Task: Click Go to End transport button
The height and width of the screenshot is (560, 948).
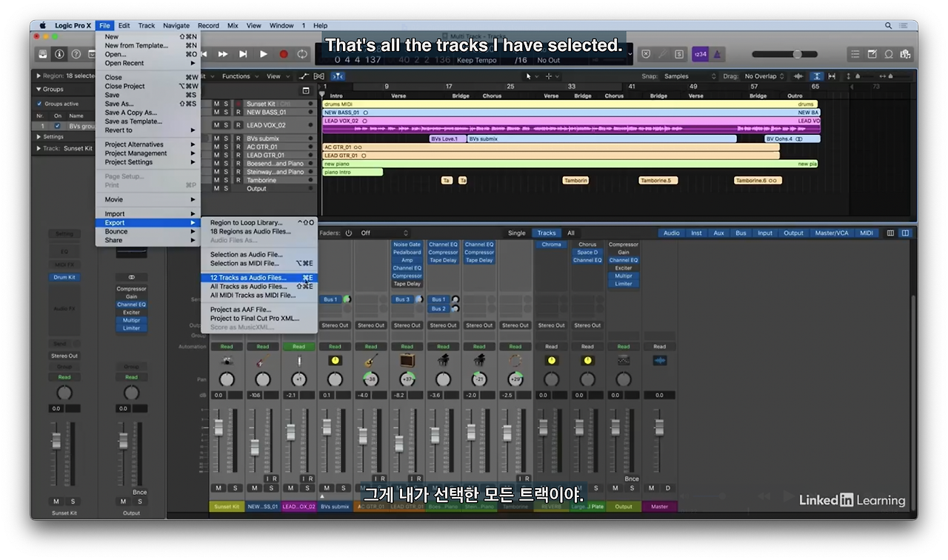Action: (x=243, y=54)
